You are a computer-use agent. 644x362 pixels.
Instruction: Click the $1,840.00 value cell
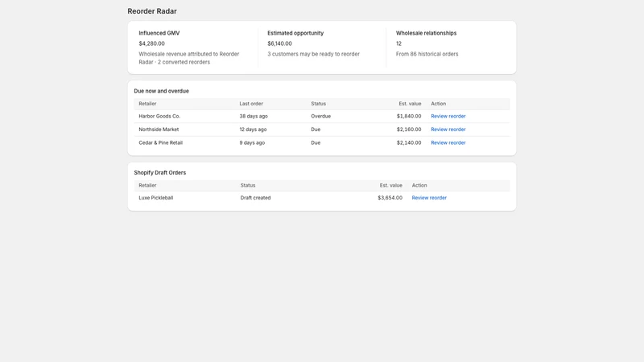pos(409,116)
